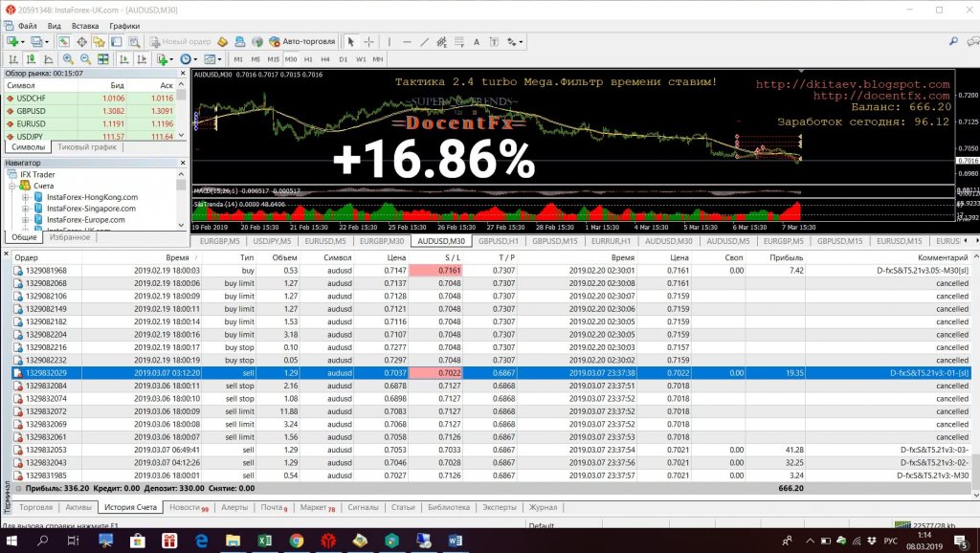Select the MN timeframe button

[377, 59]
